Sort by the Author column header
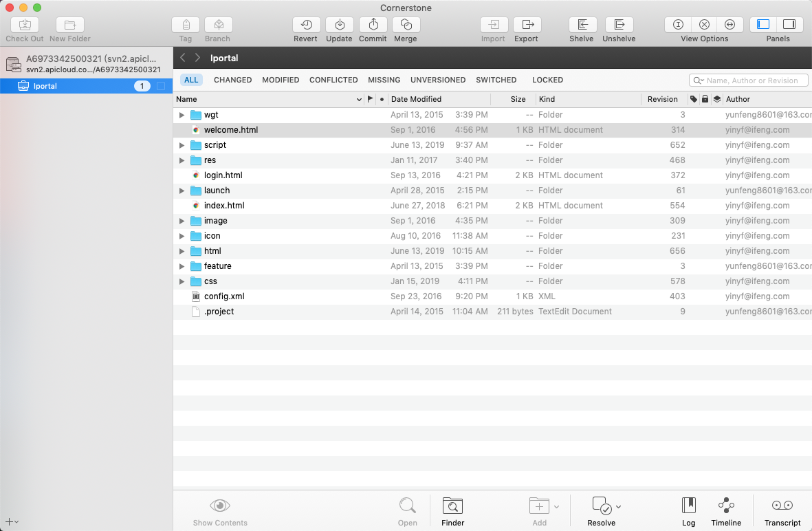 [x=767, y=99]
